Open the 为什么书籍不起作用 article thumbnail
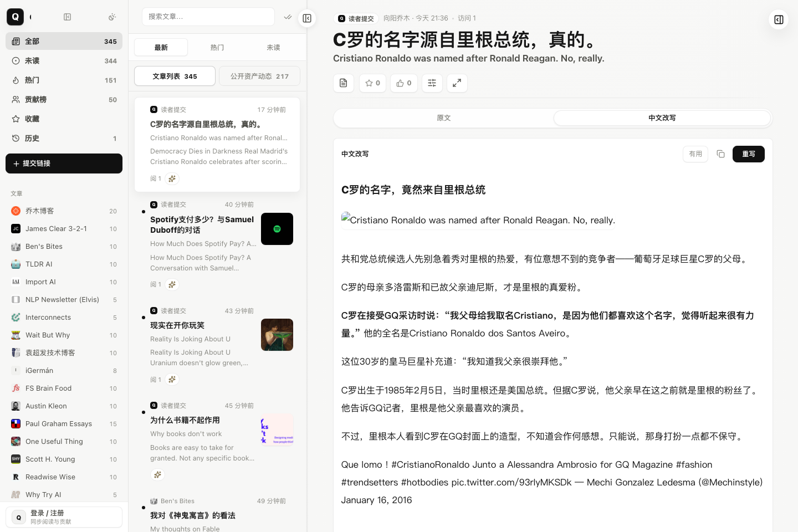The width and height of the screenshot is (798, 532). coord(277,429)
